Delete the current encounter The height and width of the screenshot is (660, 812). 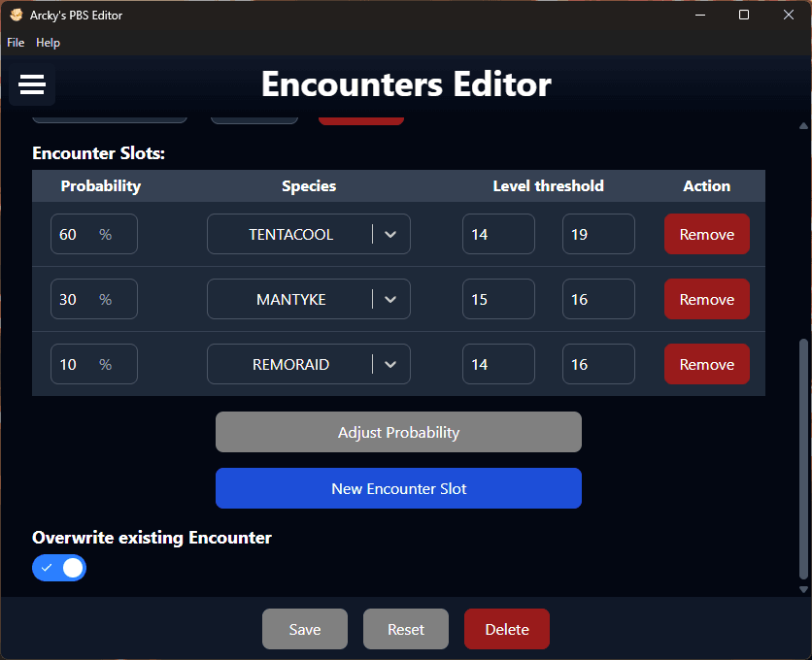[x=506, y=630]
